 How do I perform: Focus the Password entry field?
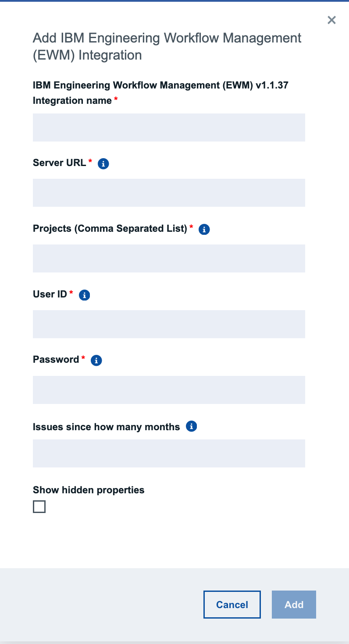pos(169,390)
